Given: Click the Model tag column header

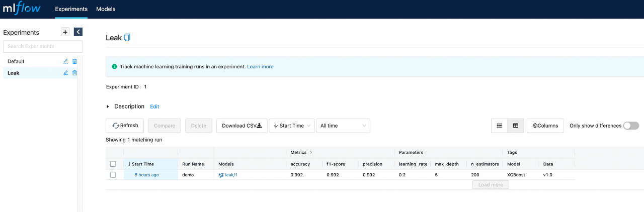Looking at the screenshot, I should coord(514,164).
